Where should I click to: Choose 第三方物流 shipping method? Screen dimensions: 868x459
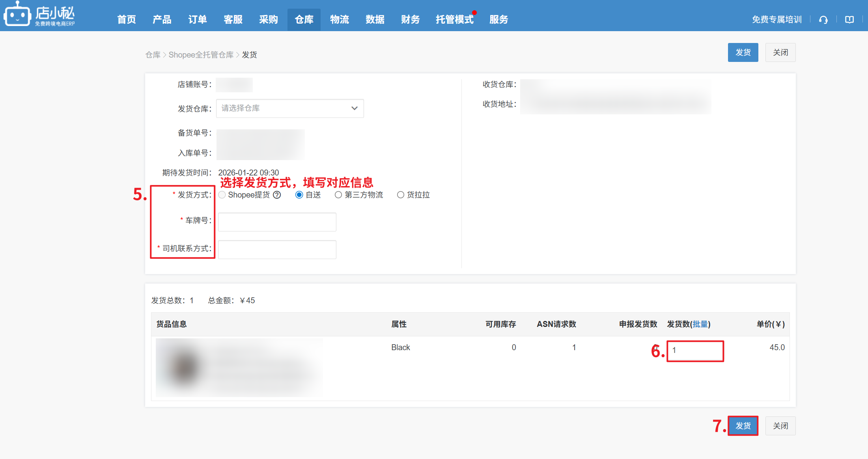[x=338, y=195]
